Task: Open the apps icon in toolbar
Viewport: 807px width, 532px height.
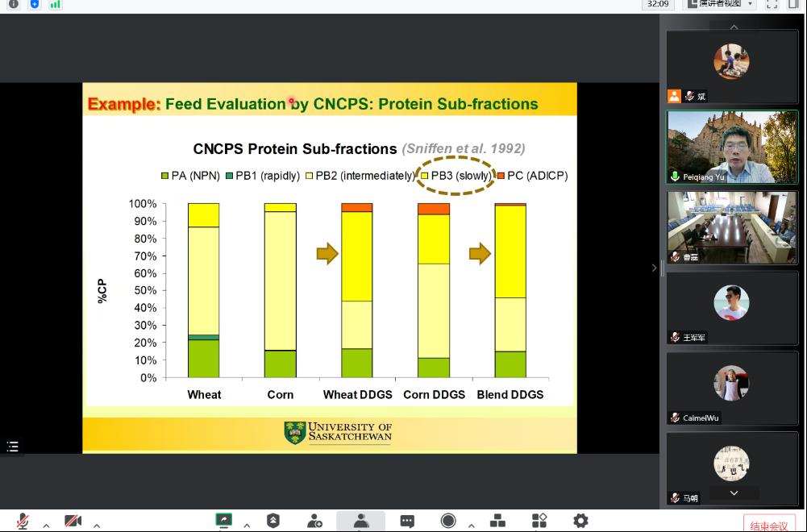Action: (x=539, y=522)
